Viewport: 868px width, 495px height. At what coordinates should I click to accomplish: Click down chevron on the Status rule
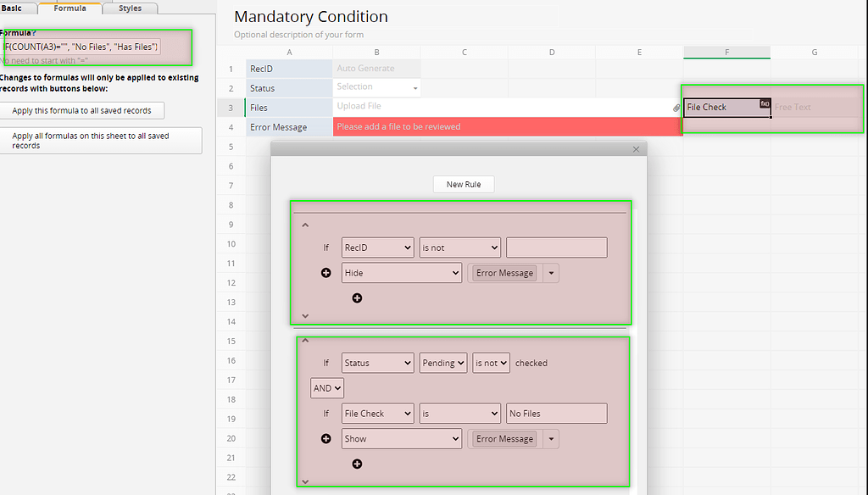click(305, 481)
